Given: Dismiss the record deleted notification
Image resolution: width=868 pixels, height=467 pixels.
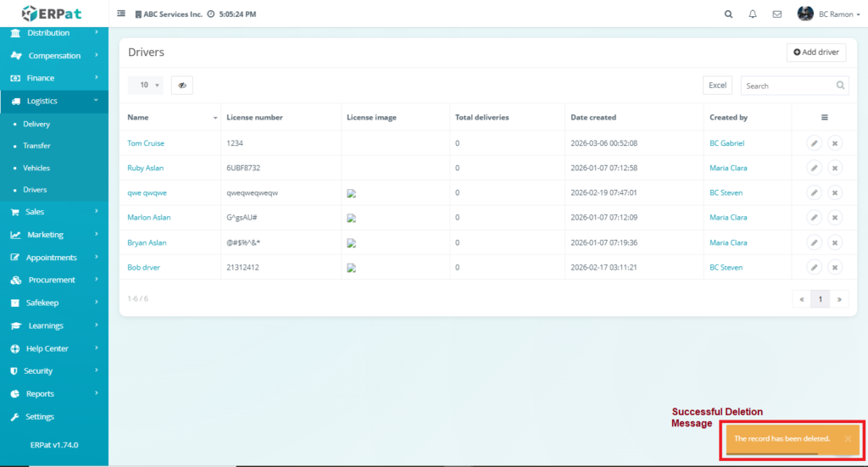Looking at the screenshot, I should pos(848,439).
